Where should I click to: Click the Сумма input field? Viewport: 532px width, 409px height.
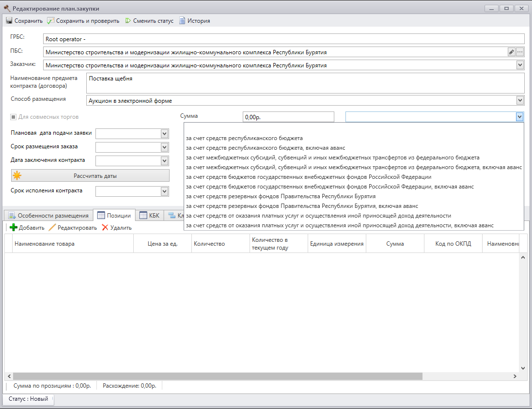tap(288, 117)
